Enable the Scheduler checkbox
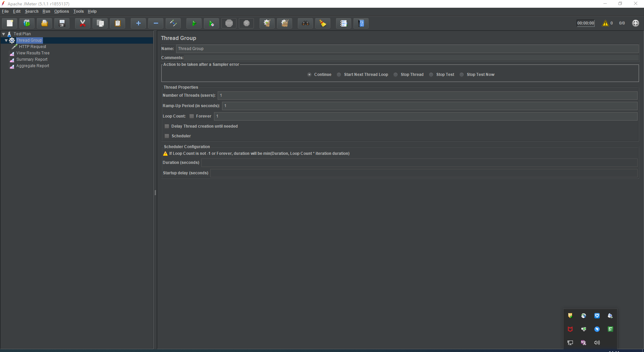 point(167,136)
